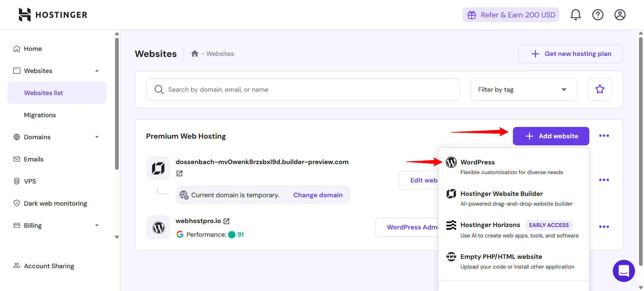
Task: Open Premium Web Hosting three-dot menu
Action: click(x=604, y=136)
